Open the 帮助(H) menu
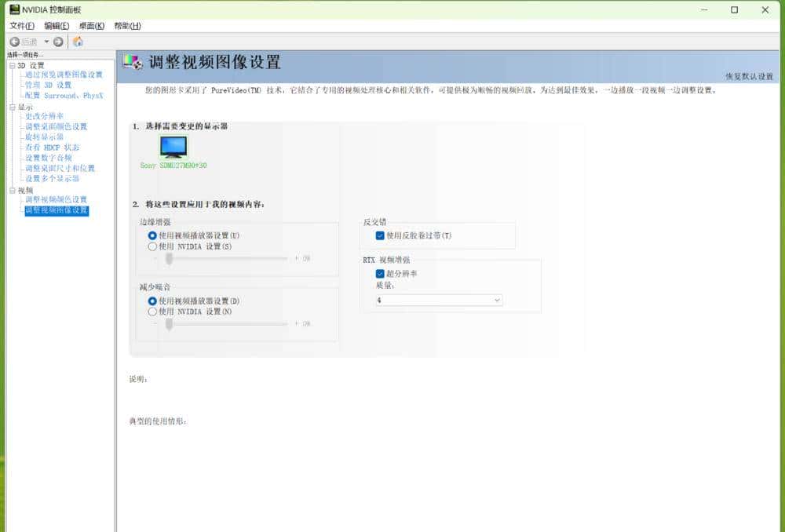 [127, 26]
